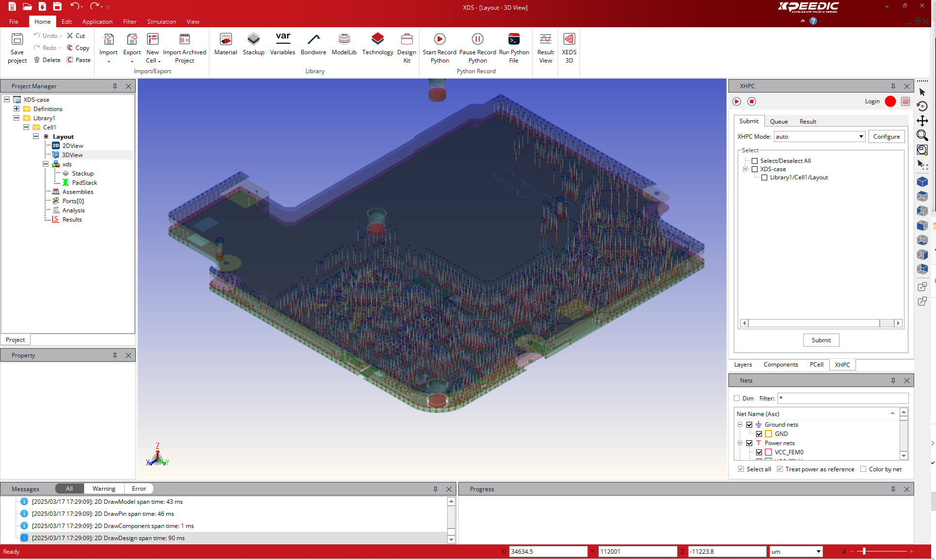This screenshot has height=560, width=936.
Task: Check Select/Deselect All in XHPC
Action: pos(755,161)
